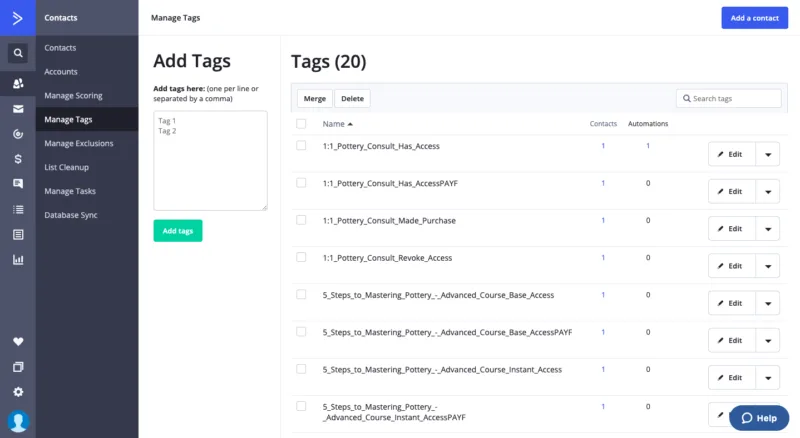Click the Merge button
800x438 pixels.
tap(314, 99)
